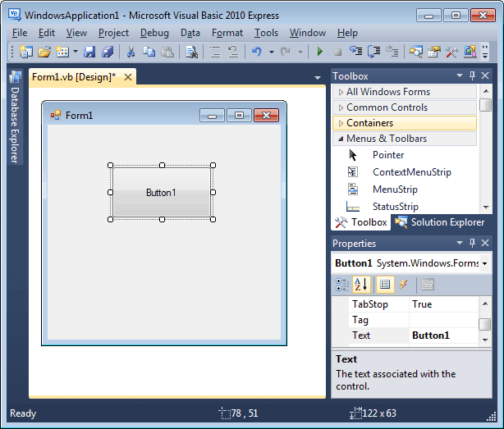Open Solution Explorer from the toolbar icon
Image resolution: width=504 pixels, height=429 pixels.
tap(416, 52)
